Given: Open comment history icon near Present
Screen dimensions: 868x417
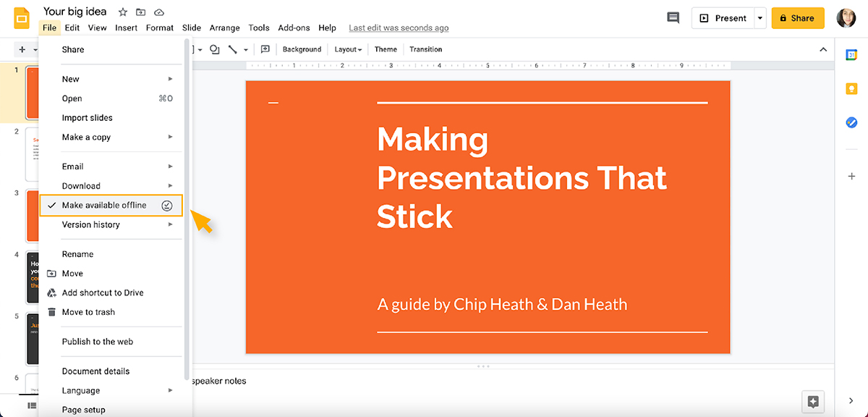Looking at the screenshot, I should 673,17.
